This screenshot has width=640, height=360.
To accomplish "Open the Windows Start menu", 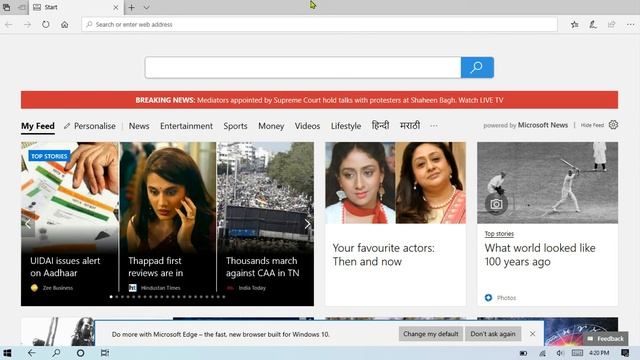I will pos(7,353).
